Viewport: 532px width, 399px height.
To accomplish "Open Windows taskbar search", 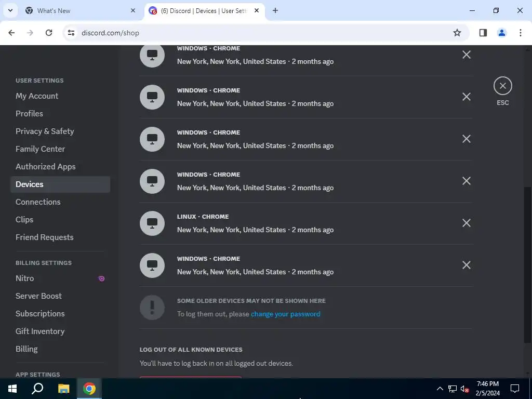I will [37, 389].
